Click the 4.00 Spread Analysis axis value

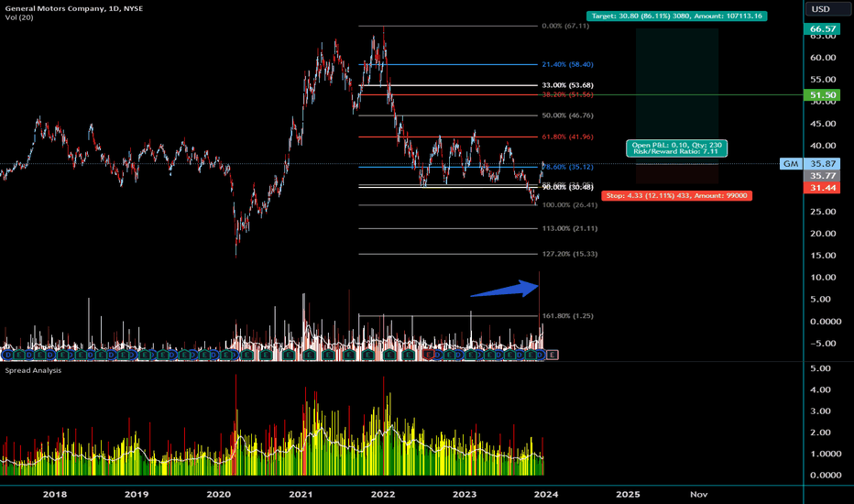click(821, 389)
